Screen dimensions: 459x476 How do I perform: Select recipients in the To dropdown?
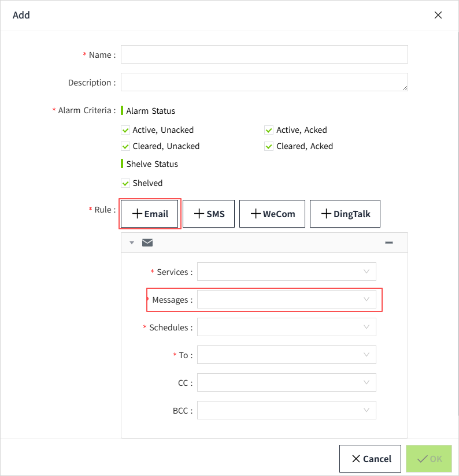(x=286, y=355)
